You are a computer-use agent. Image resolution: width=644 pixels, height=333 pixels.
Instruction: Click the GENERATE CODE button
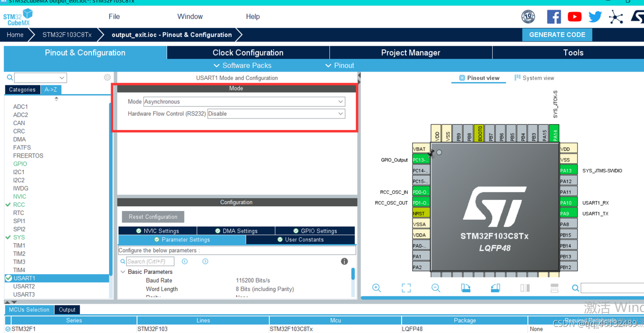557,35
